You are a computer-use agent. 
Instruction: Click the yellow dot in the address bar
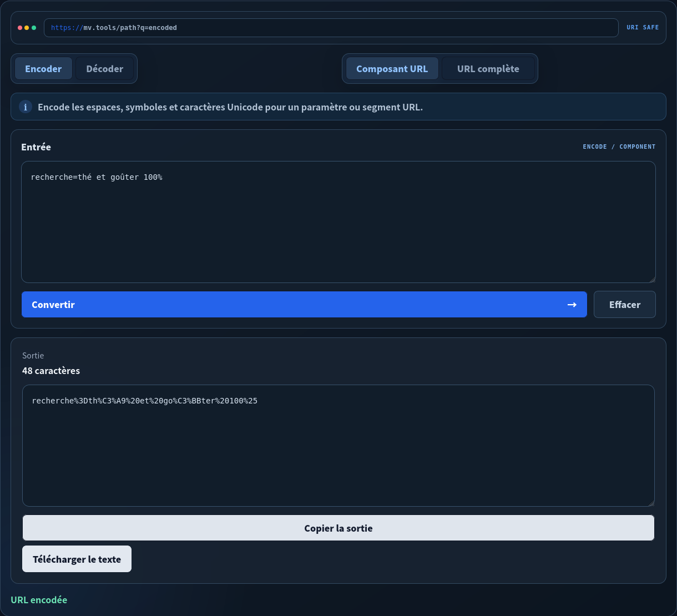[x=27, y=28]
